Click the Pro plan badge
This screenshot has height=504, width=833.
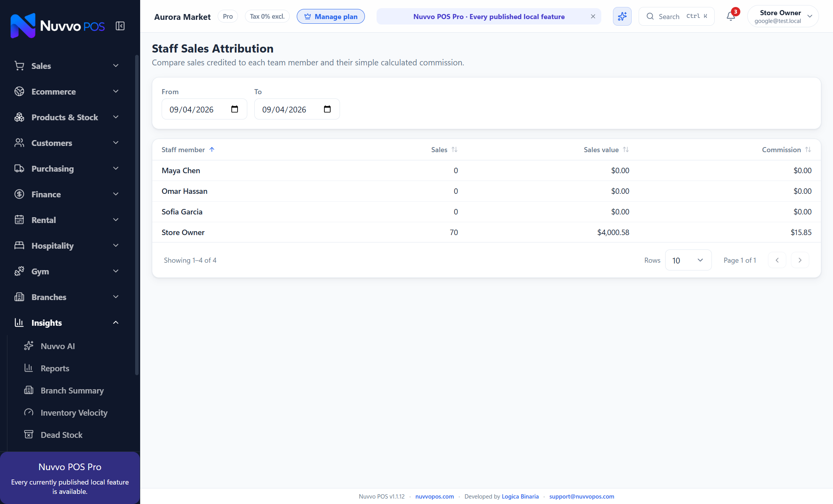228,16
